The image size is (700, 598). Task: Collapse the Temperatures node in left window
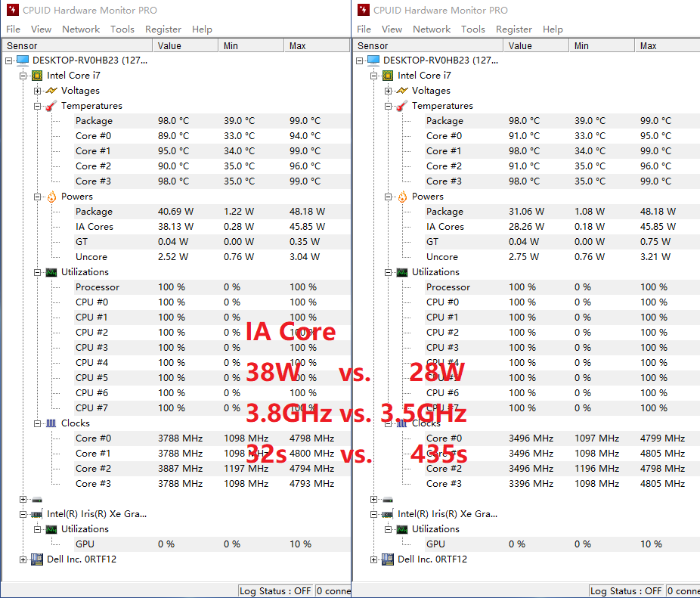[37, 106]
